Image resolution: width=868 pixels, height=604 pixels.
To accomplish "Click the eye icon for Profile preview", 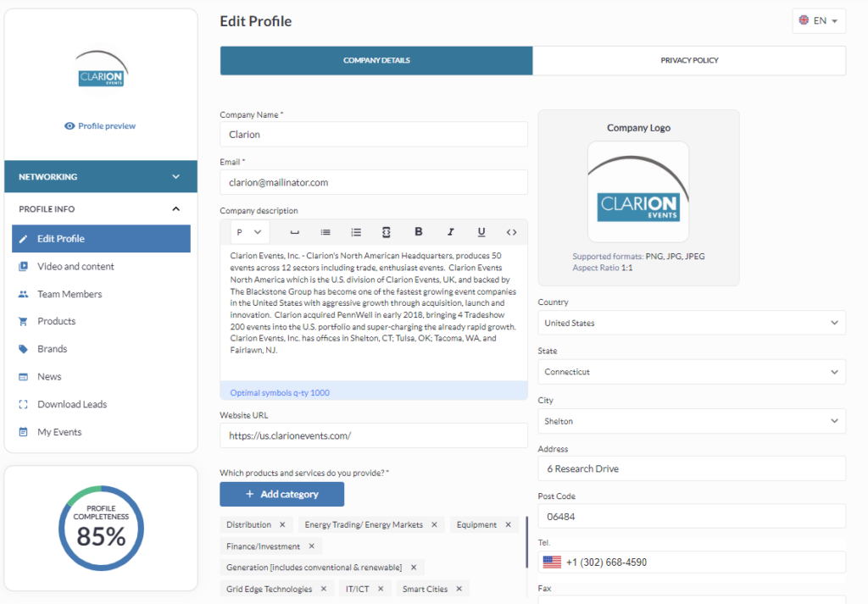I will coord(70,126).
